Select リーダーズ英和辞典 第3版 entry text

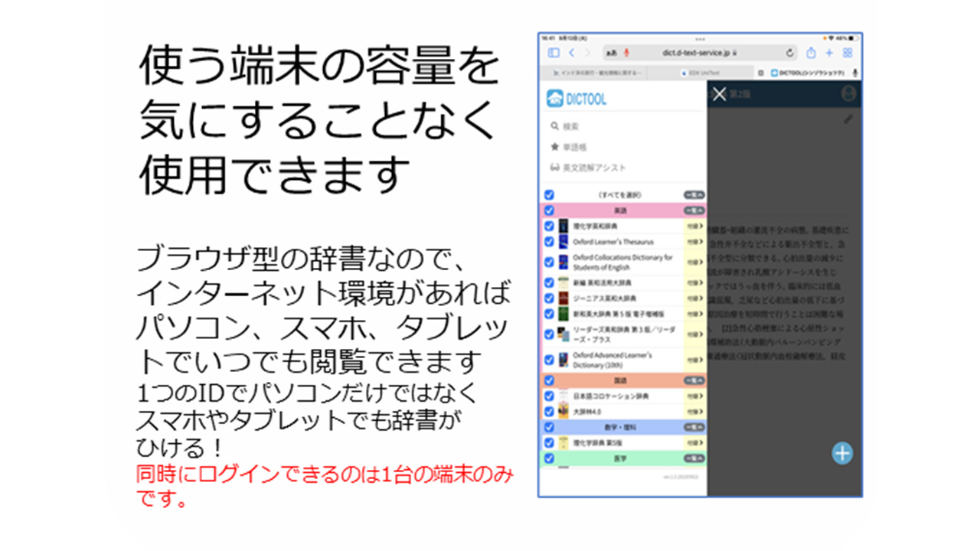pyautogui.click(x=623, y=334)
